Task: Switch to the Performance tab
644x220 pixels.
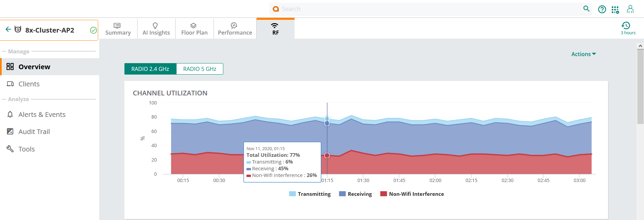Action: [x=235, y=29]
